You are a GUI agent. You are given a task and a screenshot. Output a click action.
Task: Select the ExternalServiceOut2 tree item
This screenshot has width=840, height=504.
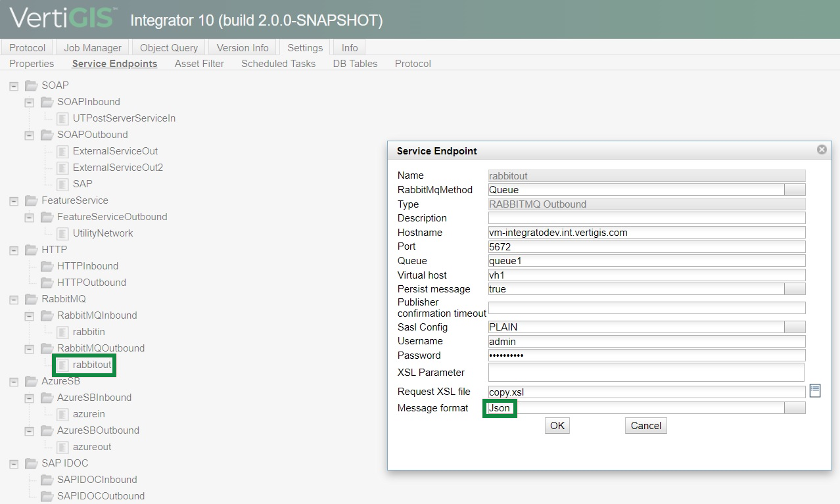click(x=118, y=168)
